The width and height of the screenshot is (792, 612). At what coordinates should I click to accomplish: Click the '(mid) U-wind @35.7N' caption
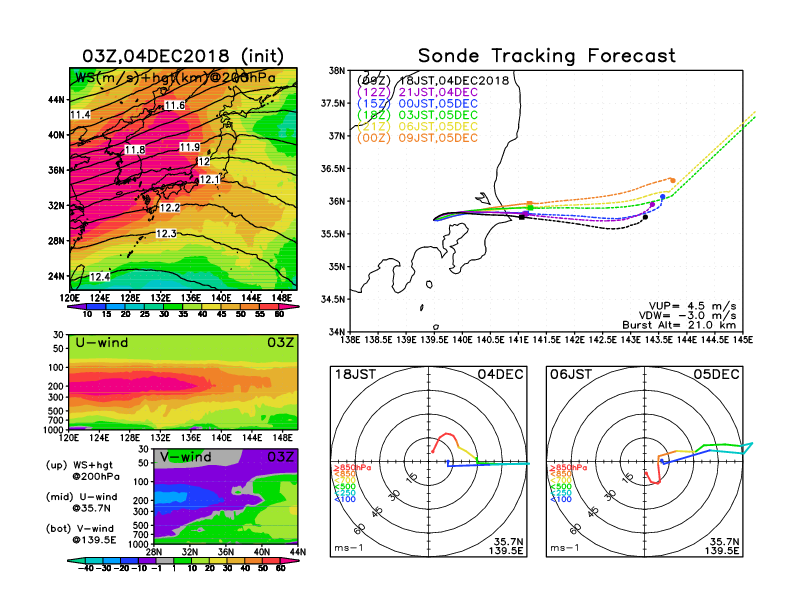pos(81,502)
